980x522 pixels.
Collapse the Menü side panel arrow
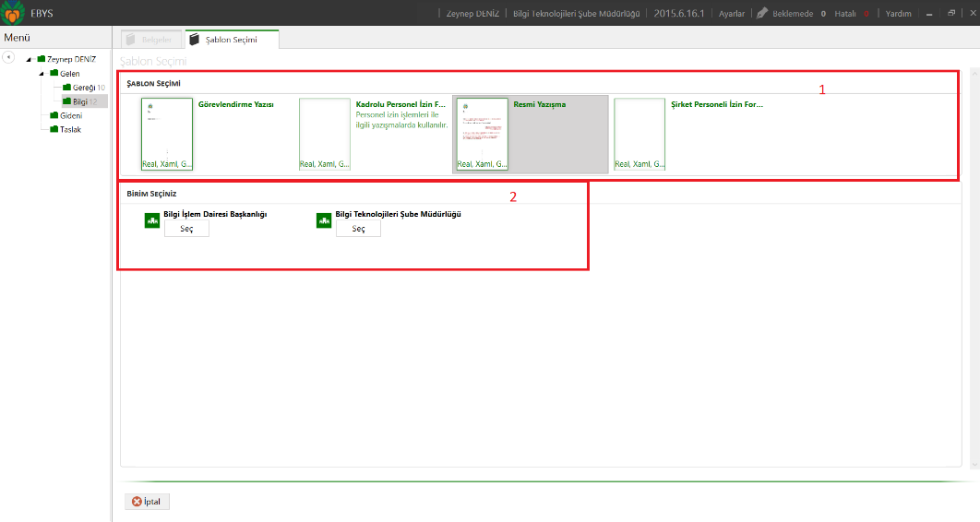coord(8,57)
